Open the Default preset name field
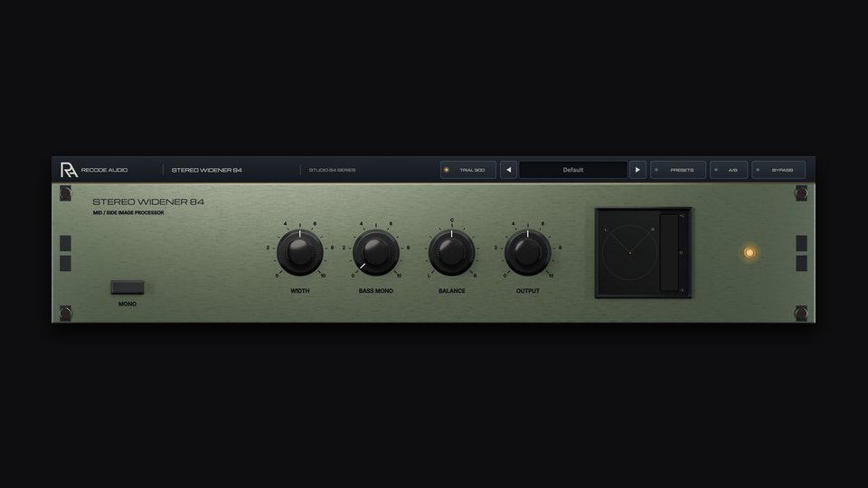The width and height of the screenshot is (868, 488). (x=573, y=170)
